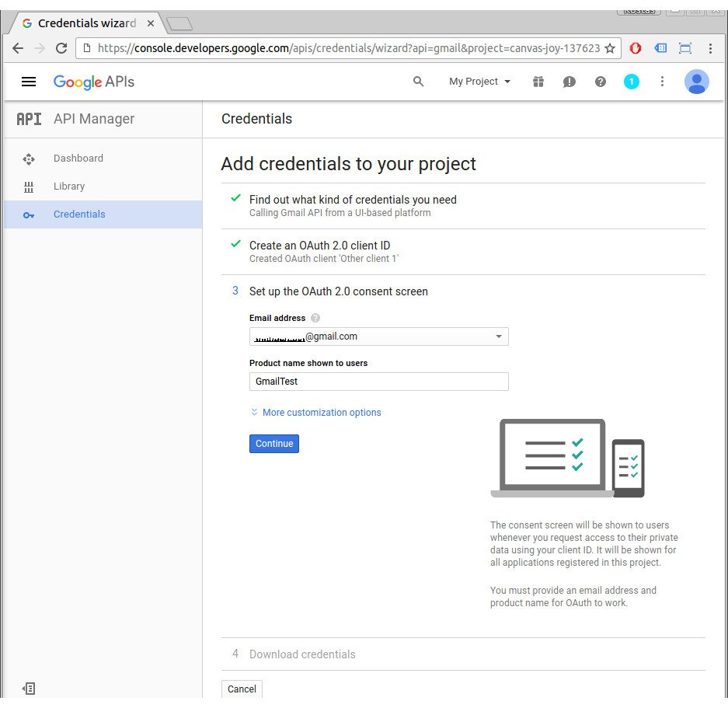Click the feedback speech bubble icon
This screenshot has width=728, height=708.
(x=570, y=82)
